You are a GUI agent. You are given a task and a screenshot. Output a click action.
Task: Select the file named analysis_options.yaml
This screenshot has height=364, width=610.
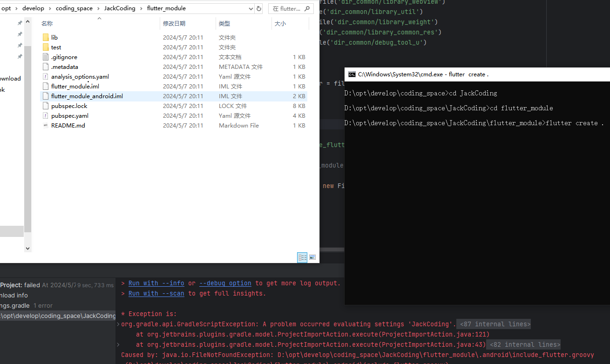coord(80,76)
